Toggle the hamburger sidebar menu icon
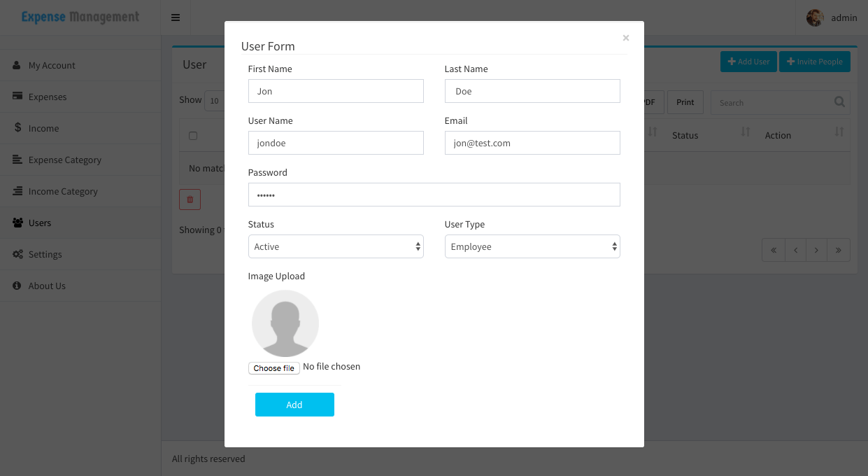The width and height of the screenshot is (868, 476). (x=176, y=17)
